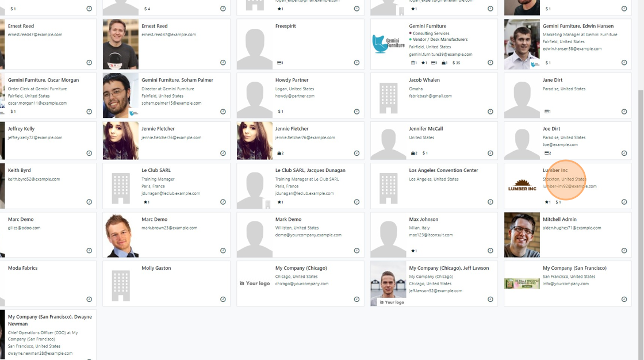Image resolution: width=644 pixels, height=360 pixels.
Task: Open activities clock for Edwin Hansen card
Action: tap(624, 63)
